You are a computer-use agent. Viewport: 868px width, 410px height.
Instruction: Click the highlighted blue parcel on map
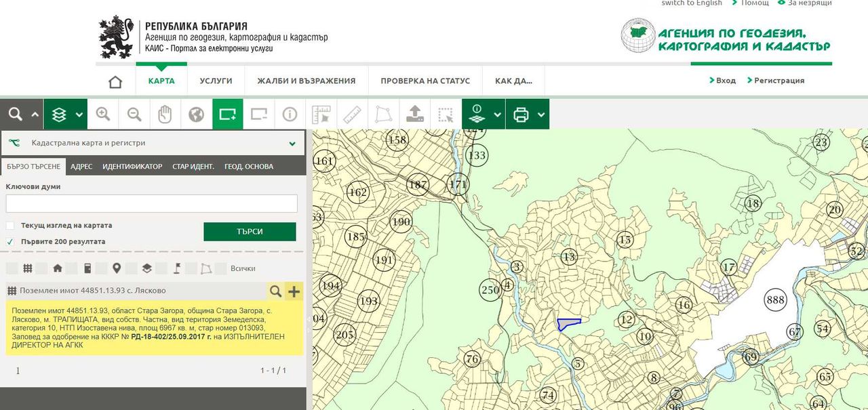click(568, 324)
